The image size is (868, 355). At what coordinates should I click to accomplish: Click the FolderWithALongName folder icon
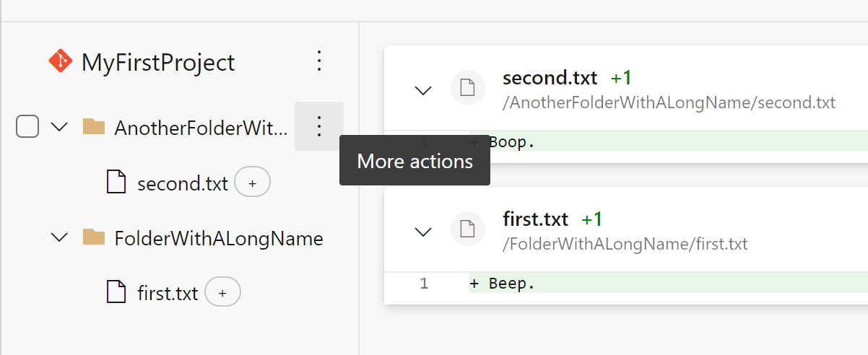tap(94, 237)
